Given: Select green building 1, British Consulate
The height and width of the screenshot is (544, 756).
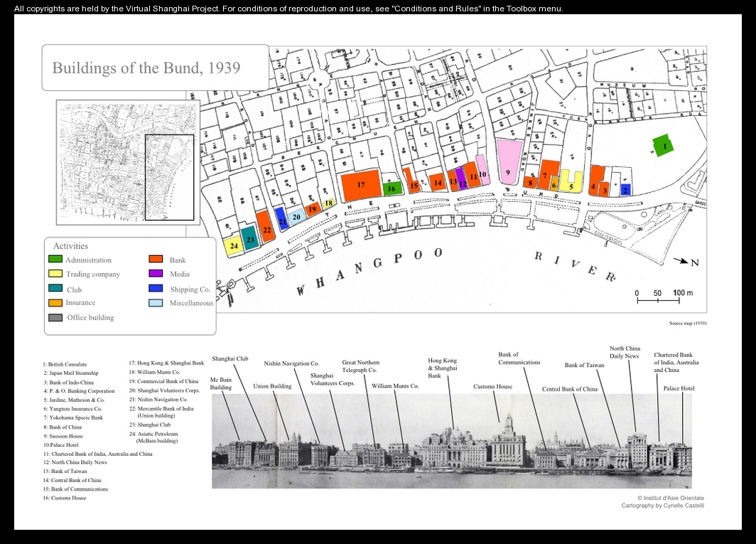Looking at the screenshot, I should [x=662, y=146].
